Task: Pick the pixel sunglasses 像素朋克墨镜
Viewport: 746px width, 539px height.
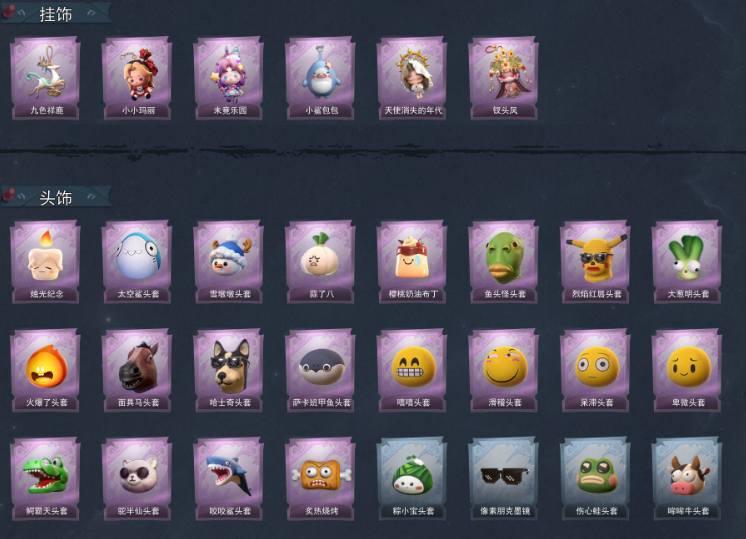Action: 504,479
